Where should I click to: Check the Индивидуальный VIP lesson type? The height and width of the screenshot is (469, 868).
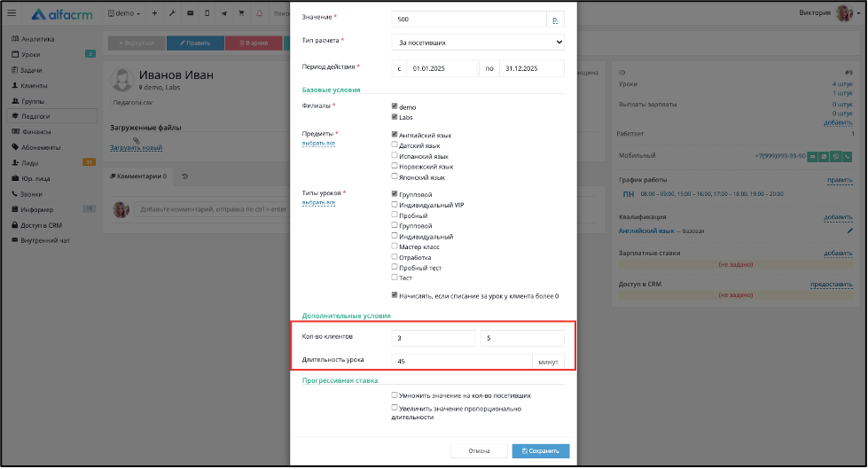395,204
